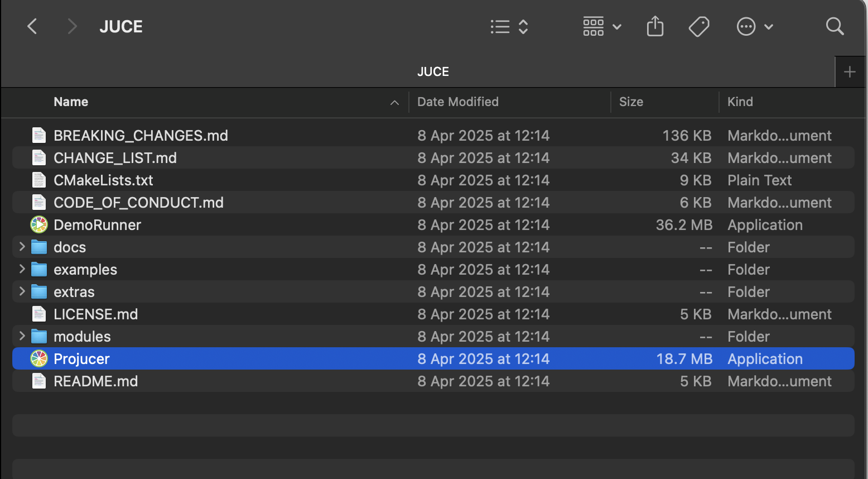This screenshot has width=868, height=479.
Task: Toggle the Name sort direction arrow
Action: [394, 103]
